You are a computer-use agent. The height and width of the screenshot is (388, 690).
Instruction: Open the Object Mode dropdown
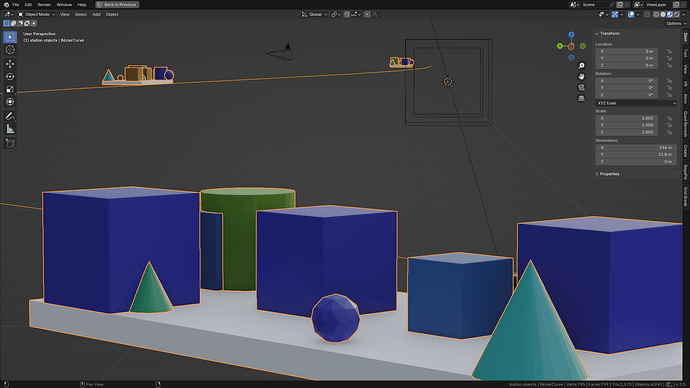(x=37, y=15)
